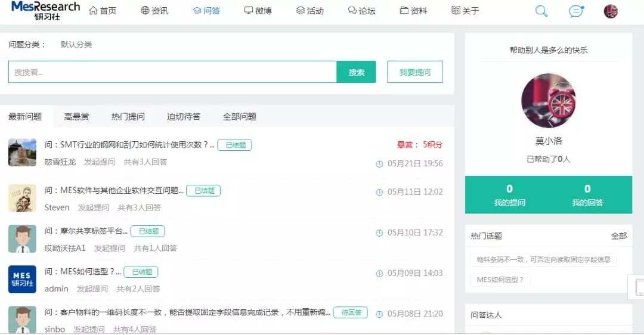Click clock icon beside 05月21日 19:56
Screen dimensions: 644x335
pyautogui.click(x=379, y=164)
